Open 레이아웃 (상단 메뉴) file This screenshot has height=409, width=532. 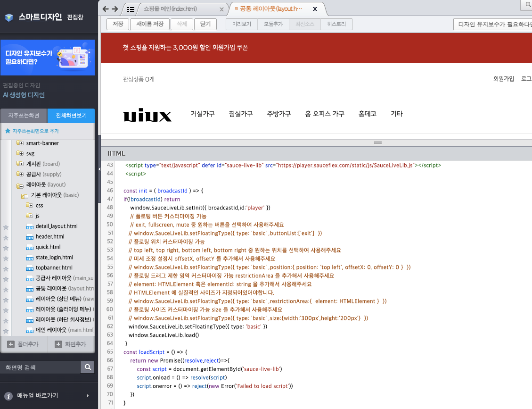pos(65,299)
